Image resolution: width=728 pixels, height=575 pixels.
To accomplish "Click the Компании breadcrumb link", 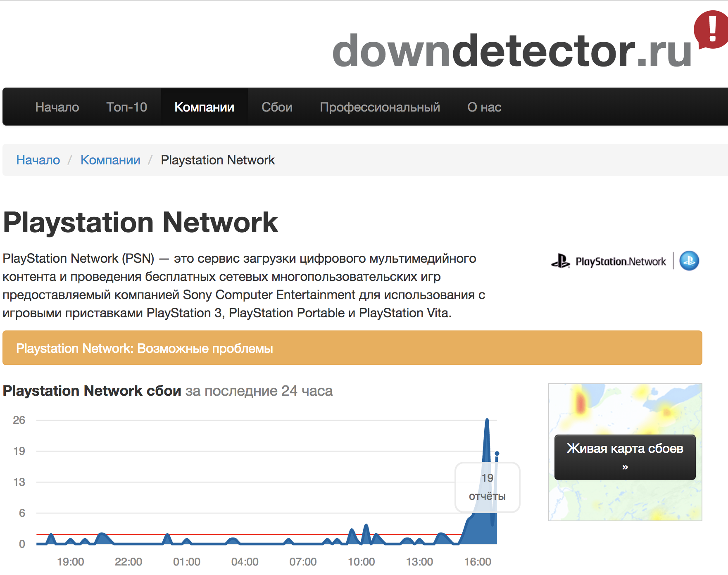I will [x=110, y=160].
